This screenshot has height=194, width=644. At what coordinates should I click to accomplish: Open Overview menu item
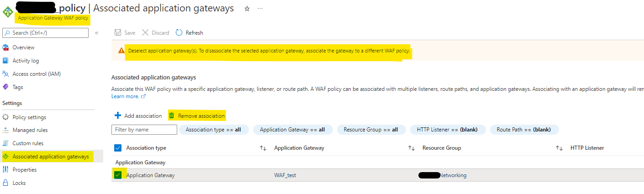(23, 47)
